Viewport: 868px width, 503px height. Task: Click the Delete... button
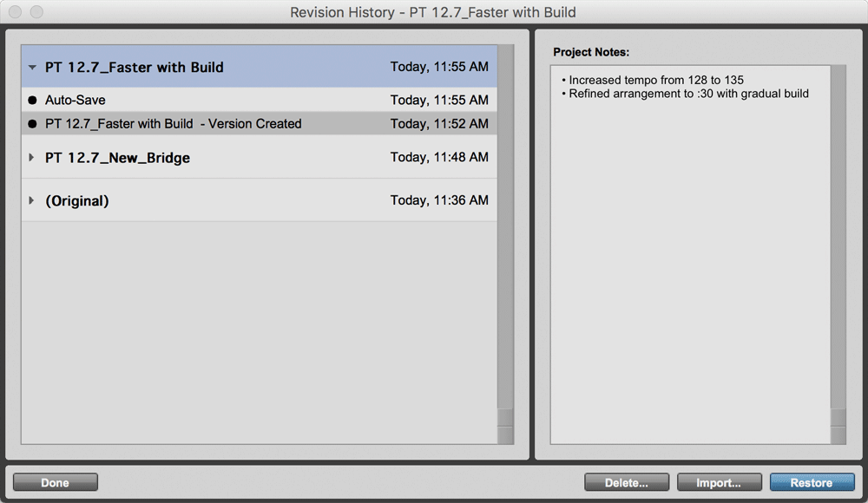627,482
